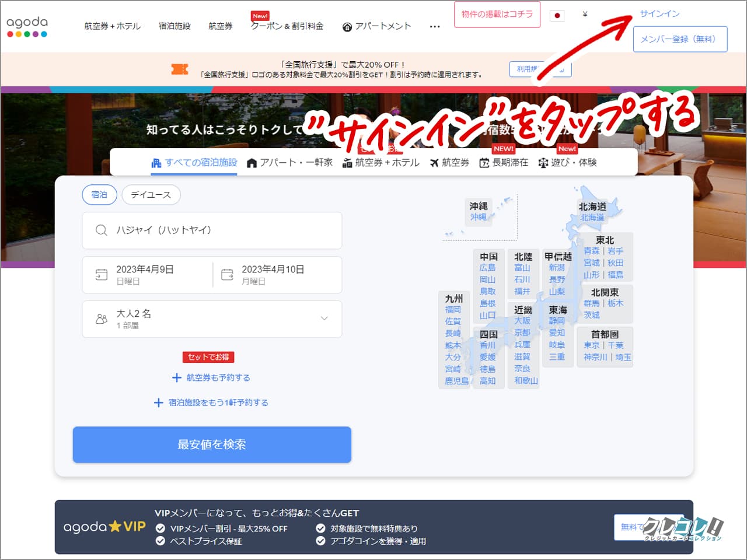Select 福岡 in the 九州 region

point(453,310)
